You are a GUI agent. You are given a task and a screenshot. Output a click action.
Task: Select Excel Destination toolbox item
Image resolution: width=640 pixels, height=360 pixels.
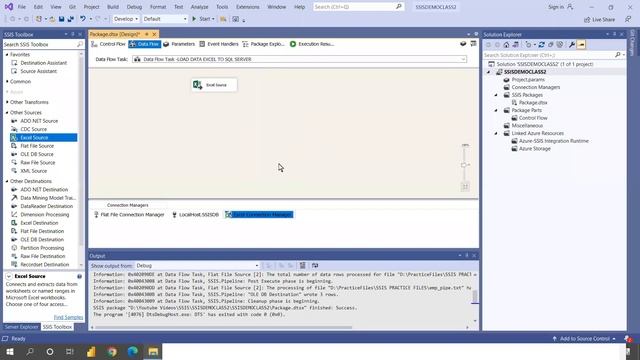(39, 223)
